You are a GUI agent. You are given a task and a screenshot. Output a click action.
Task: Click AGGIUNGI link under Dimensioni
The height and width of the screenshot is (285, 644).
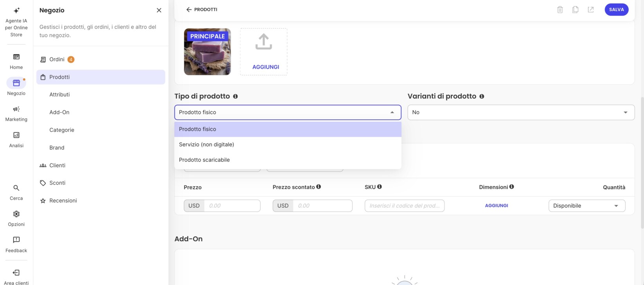(x=496, y=206)
